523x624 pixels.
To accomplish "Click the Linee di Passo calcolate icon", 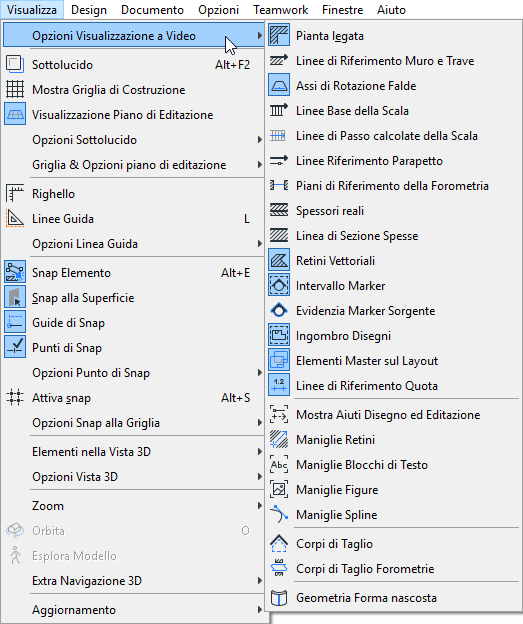I will (278, 136).
